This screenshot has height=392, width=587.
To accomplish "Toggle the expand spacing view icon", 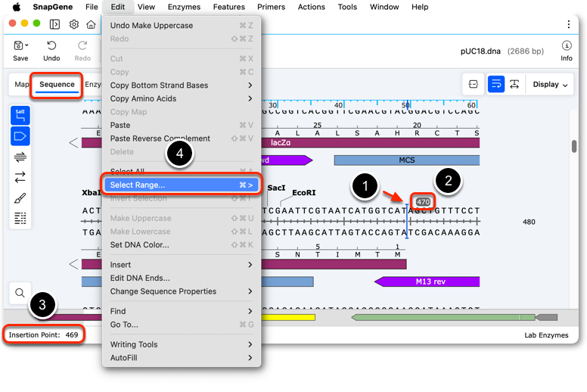I will point(514,84).
